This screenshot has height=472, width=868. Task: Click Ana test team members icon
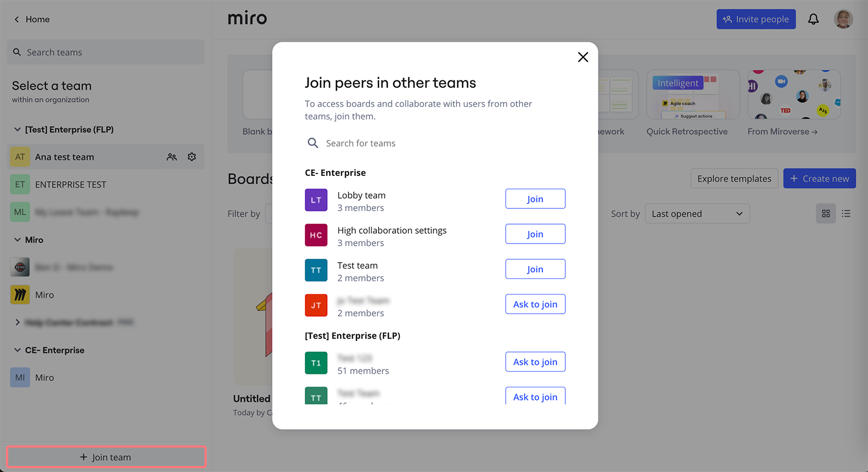[x=172, y=157]
